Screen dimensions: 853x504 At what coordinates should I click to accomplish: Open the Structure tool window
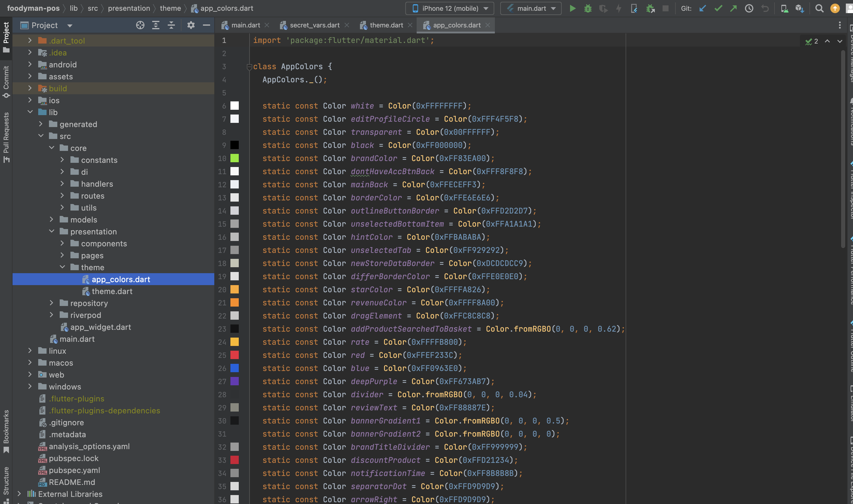tap(6, 485)
